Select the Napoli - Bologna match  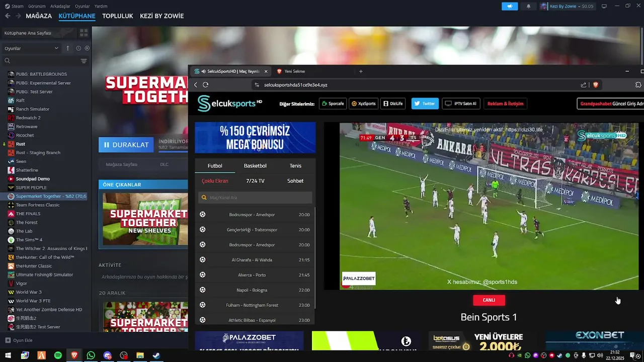[255, 290]
